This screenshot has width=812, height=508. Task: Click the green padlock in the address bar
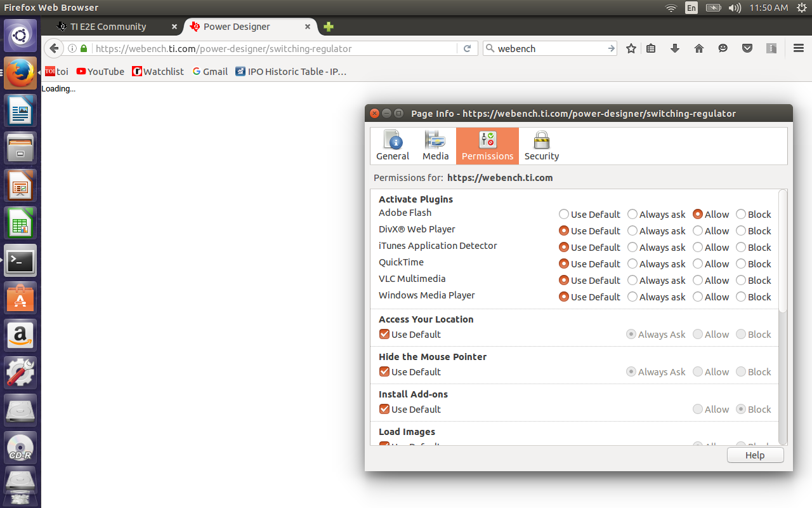[x=84, y=48]
